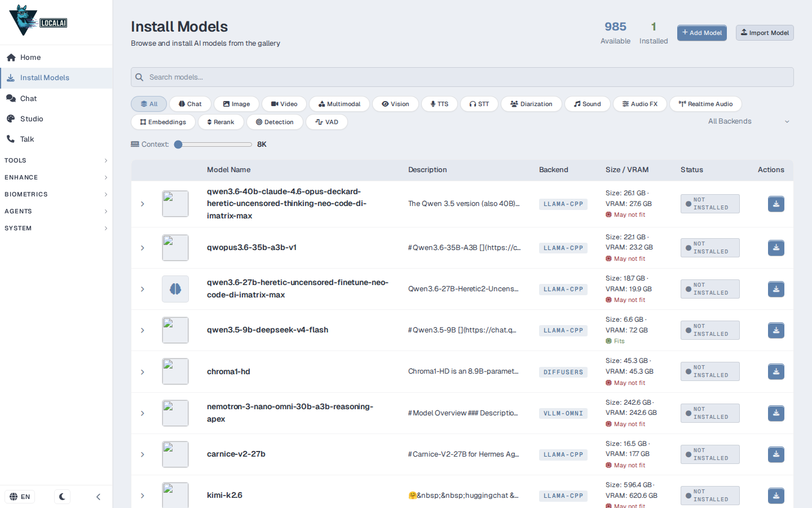Click the context memory icon
This screenshot has width=812, height=508.
click(135, 144)
